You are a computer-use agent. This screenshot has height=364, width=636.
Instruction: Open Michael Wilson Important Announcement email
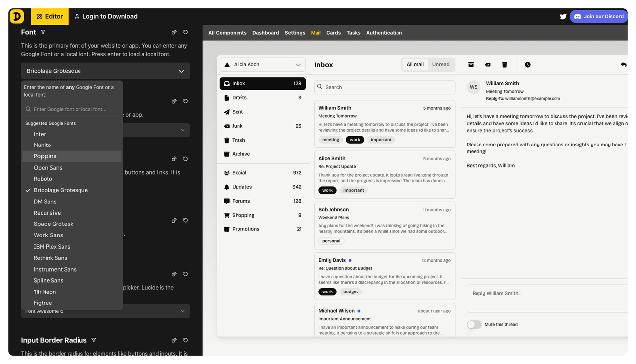point(385,320)
